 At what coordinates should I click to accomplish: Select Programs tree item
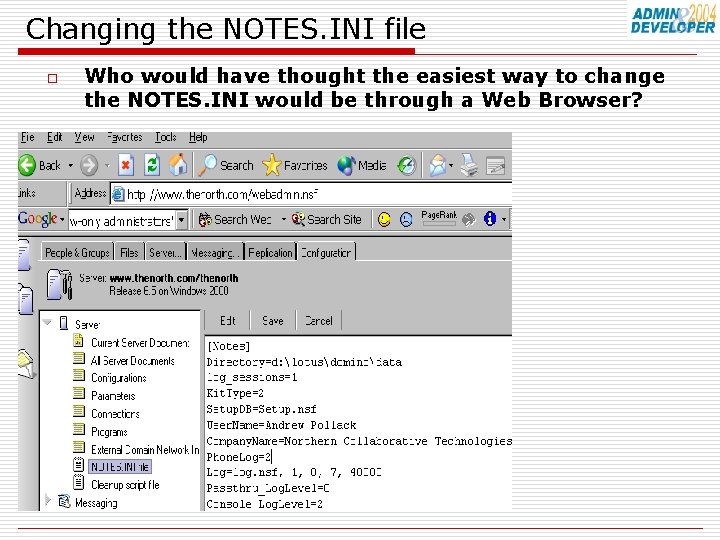click(109, 432)
